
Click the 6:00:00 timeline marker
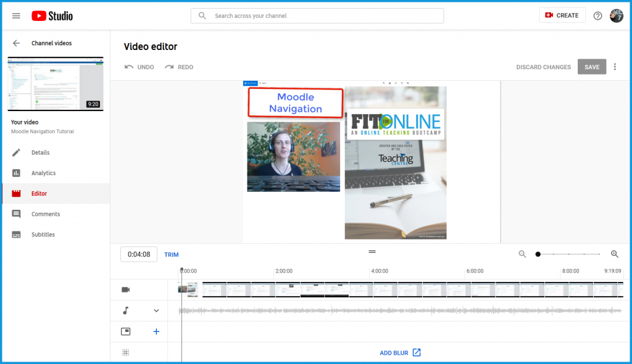coord(475,271)
